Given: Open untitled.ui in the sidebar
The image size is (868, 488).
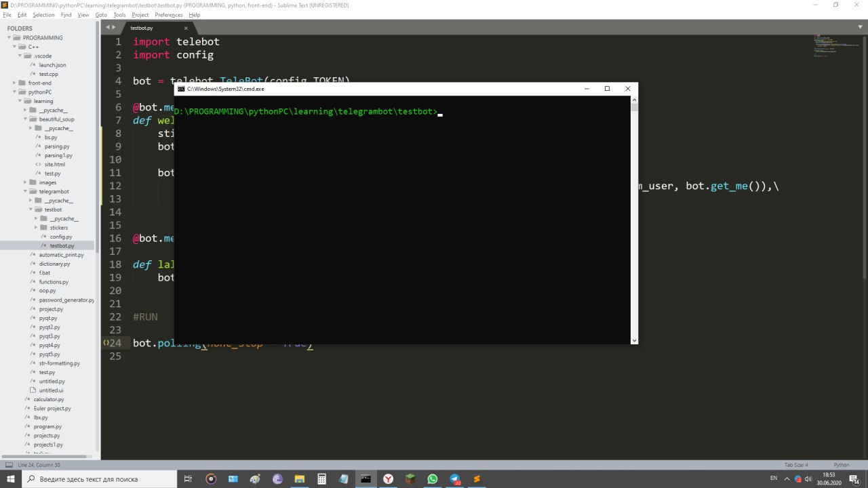Looking at the screenshot, I should (51, 390).
